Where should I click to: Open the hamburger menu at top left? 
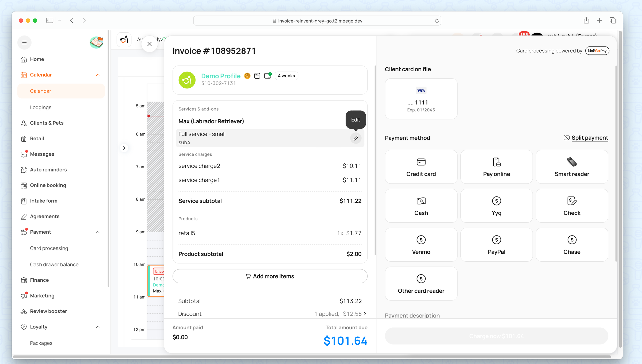tap(24, 42)
